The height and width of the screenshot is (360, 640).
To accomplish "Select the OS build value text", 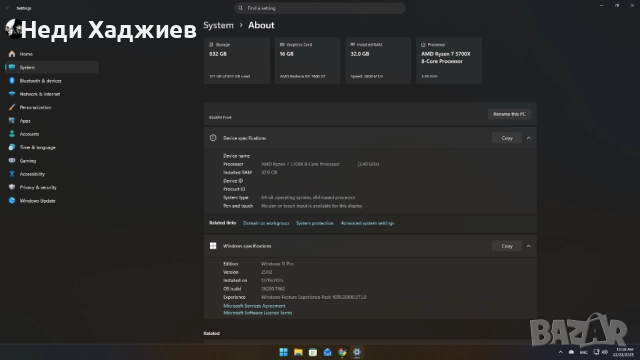I will (x=273, y=289).
